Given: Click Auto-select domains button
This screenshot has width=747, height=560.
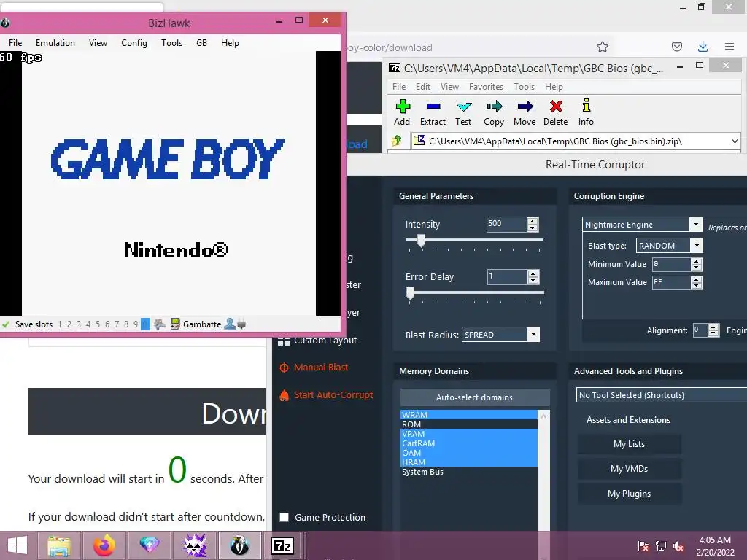Looking at the screenshot, I should coord(475,397).
